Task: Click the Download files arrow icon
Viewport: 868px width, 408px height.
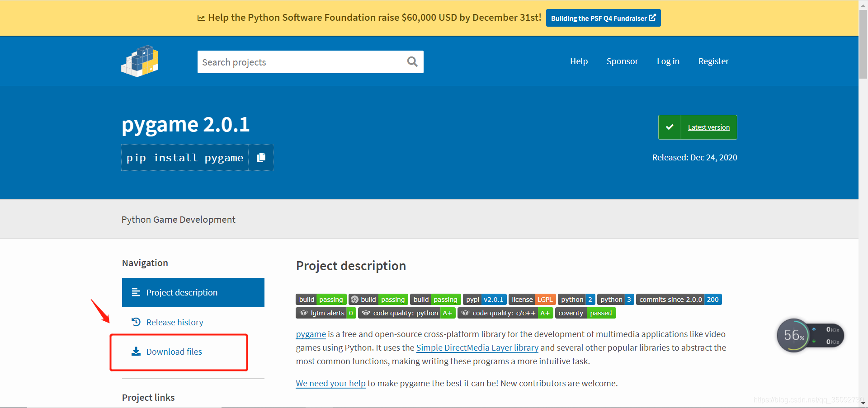Action: click(136, 352)
